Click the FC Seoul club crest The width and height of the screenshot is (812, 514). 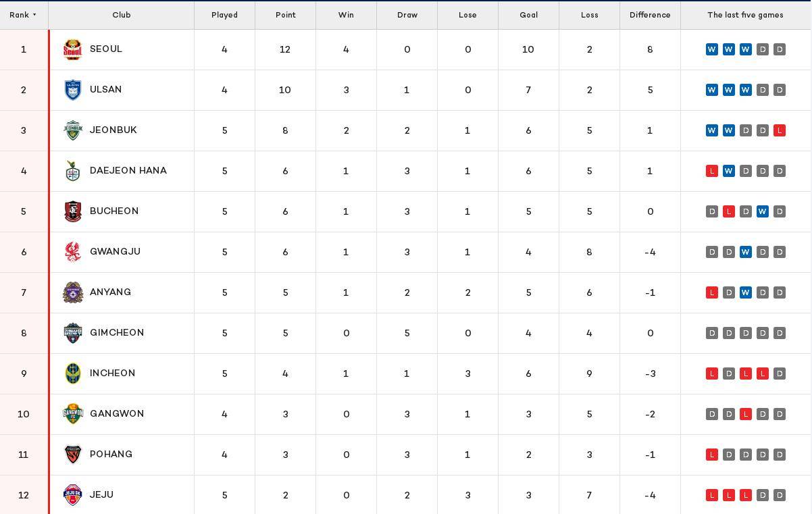pyautogui.click(x=72, y=49)
